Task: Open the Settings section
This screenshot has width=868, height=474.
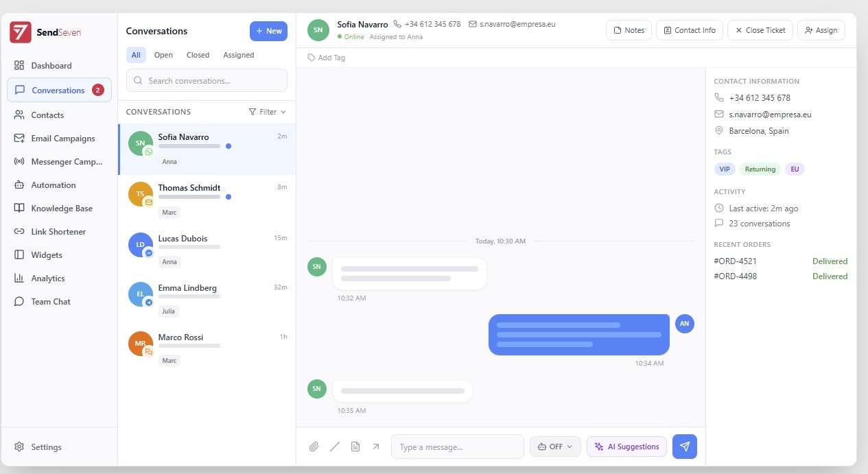Action: tap(46, 447)
